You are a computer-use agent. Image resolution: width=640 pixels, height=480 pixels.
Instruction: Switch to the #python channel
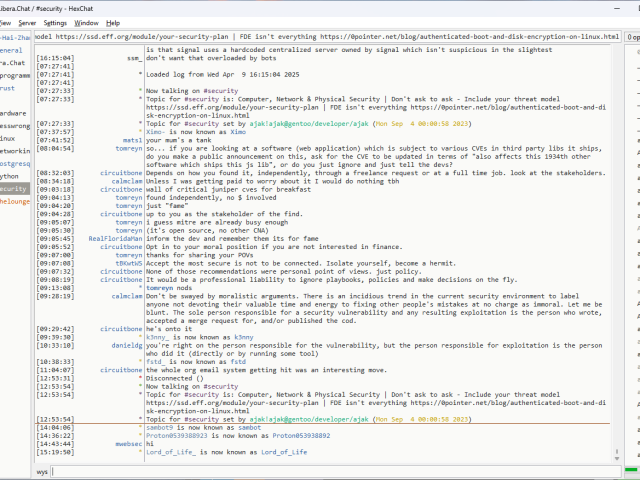10,175
